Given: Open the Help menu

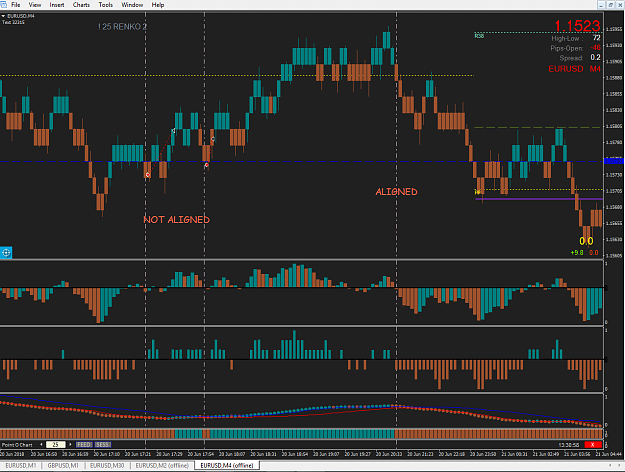Looking at the screenshot, I should pyautogui.click(x=158, y=5).
